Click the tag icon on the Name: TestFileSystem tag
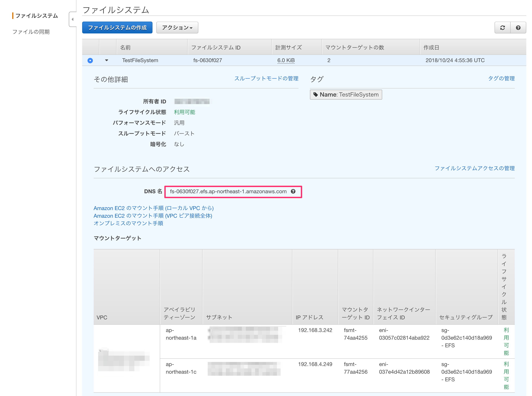The image size is (532, 396). [316, 94]
